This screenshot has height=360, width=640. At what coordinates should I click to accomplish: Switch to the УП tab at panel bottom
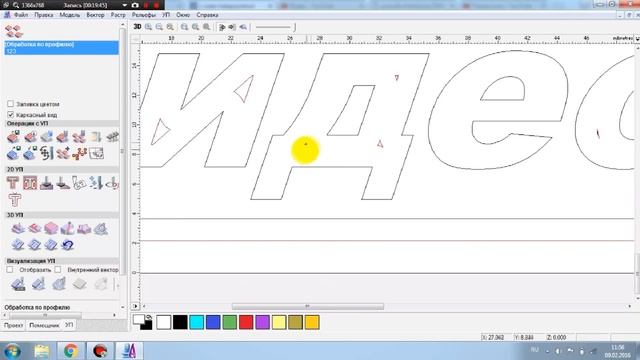[x=69, y=325]
